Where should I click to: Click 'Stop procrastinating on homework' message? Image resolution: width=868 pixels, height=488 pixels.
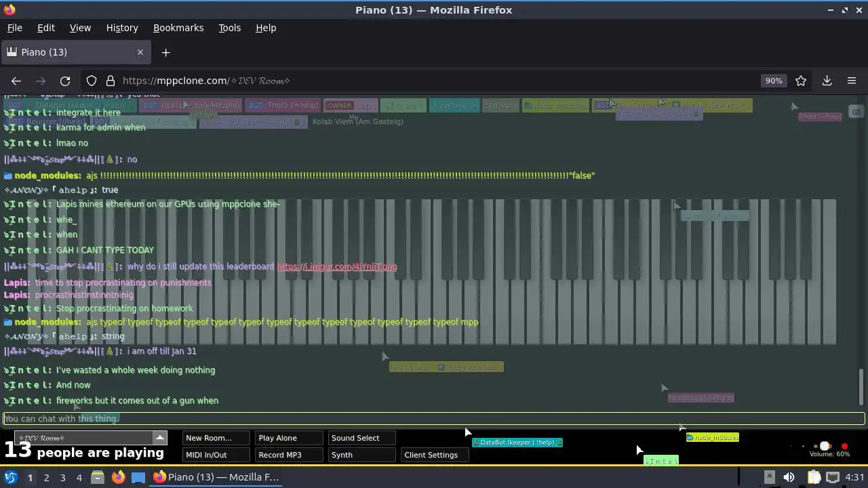pos(124,308)
